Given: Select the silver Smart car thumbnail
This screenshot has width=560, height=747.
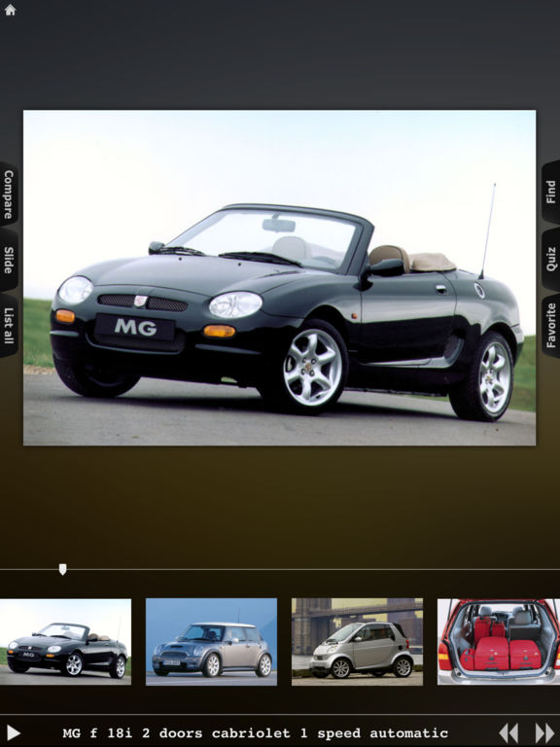Looking at the screenshot, I should tap(357, 642).
